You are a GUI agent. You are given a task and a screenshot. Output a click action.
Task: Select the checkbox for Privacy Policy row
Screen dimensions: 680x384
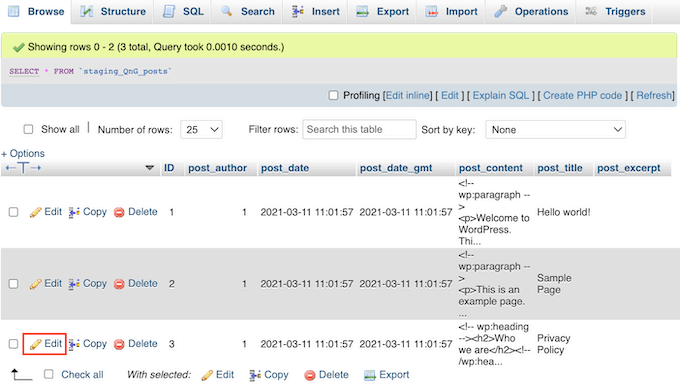(x=13, y=344)
